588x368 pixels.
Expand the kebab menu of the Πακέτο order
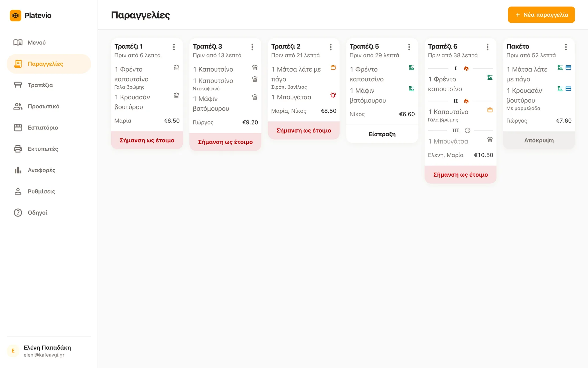click(566, 47)
